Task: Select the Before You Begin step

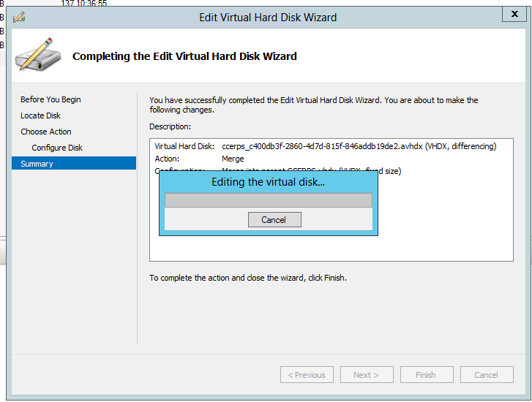Action: [x=50, y=99]
